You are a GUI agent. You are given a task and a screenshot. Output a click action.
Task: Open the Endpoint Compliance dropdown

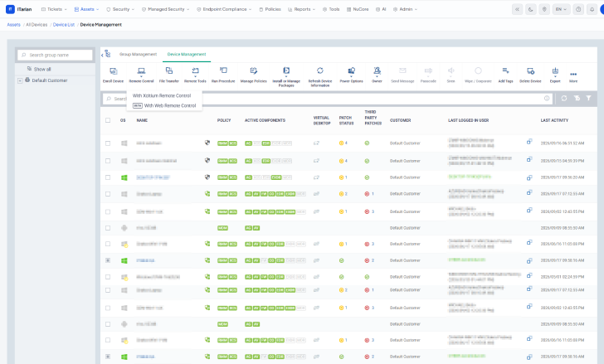coord(224,9)
